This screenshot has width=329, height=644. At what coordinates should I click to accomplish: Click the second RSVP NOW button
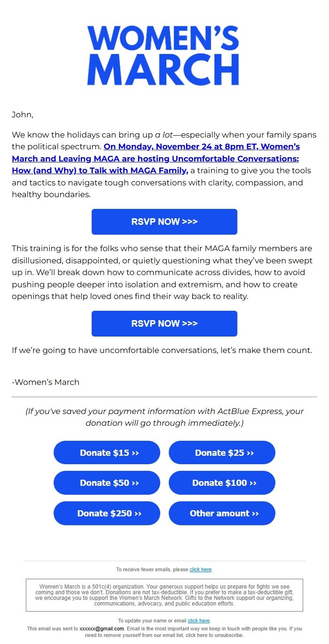point(164,323)
